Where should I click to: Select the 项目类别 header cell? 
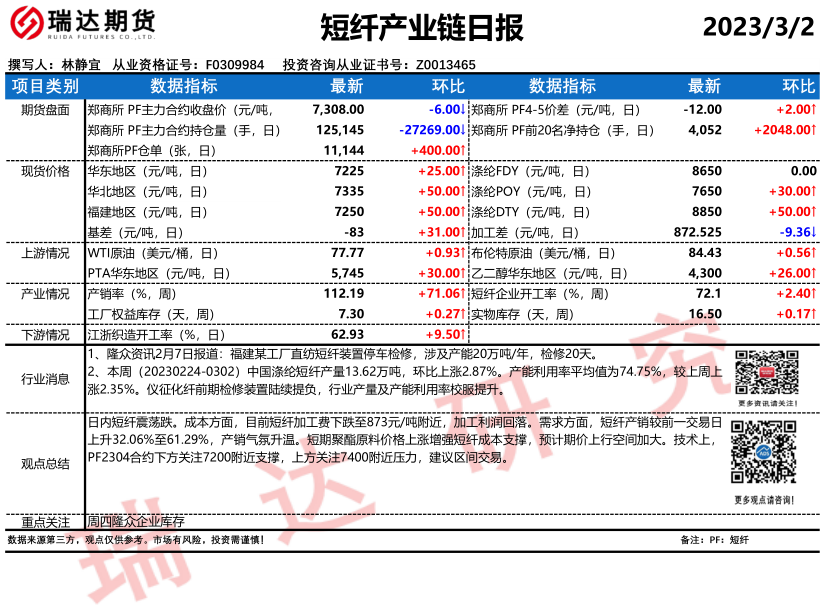pos(44,86)
